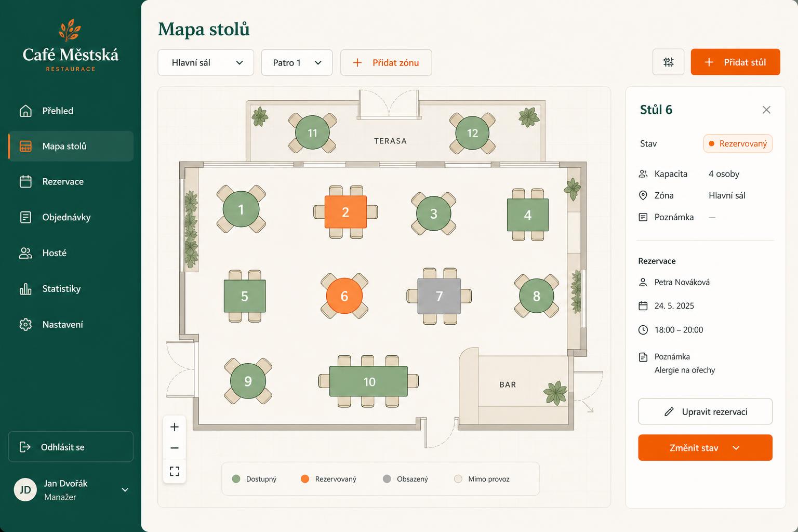Click the reservation date 24. 5. 2025
The width and height of the screenshot is (798, 532).
[674, 305]
